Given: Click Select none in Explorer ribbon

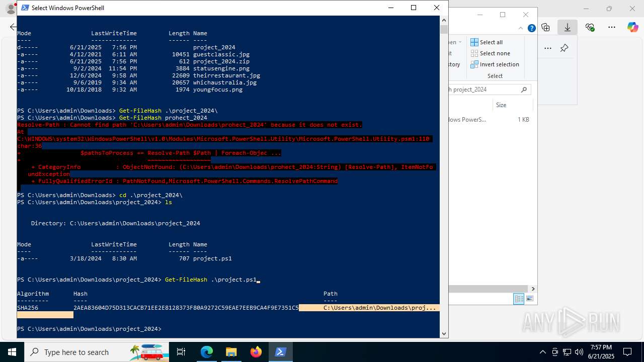Looking at the screenshot, I should pos(490,53).
